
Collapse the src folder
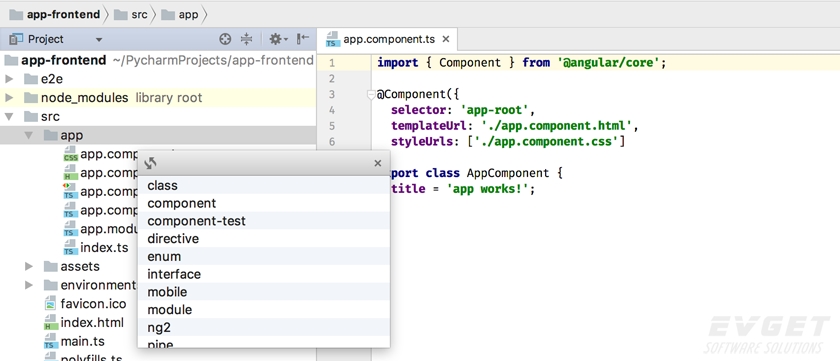coord(9,117)
